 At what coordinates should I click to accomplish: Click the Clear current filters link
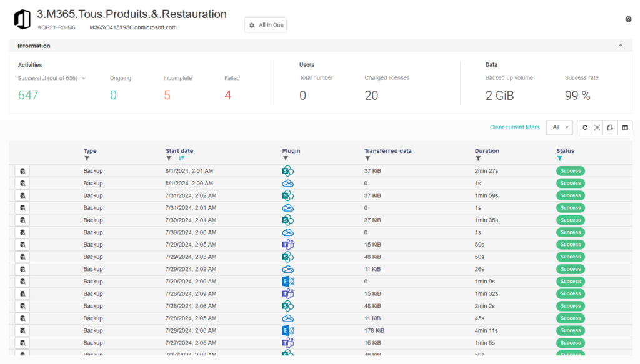(515, 127)
